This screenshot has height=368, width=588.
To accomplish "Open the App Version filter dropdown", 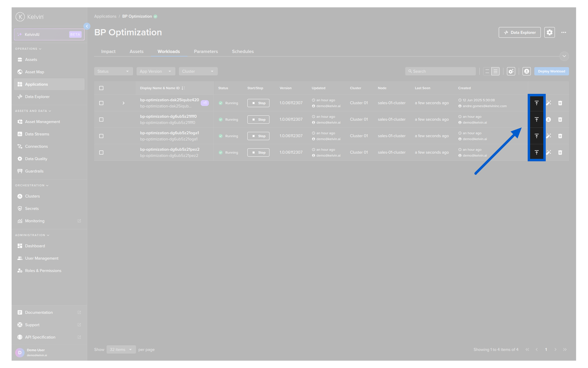I will point(155,71).
